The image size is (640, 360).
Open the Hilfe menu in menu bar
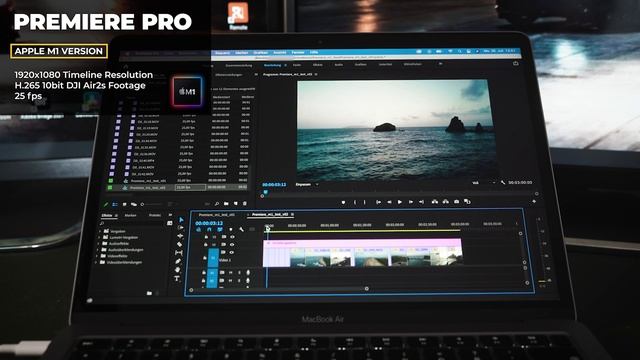(314, 52)
